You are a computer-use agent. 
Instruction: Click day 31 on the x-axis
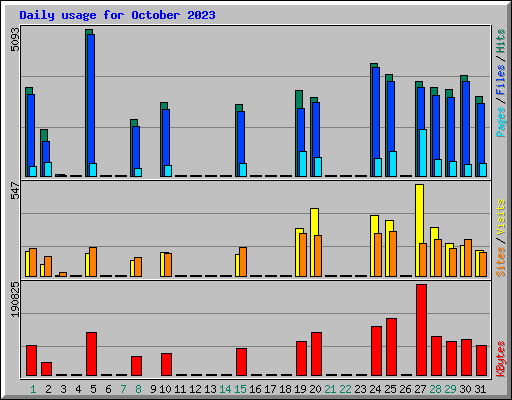point(480,389)
